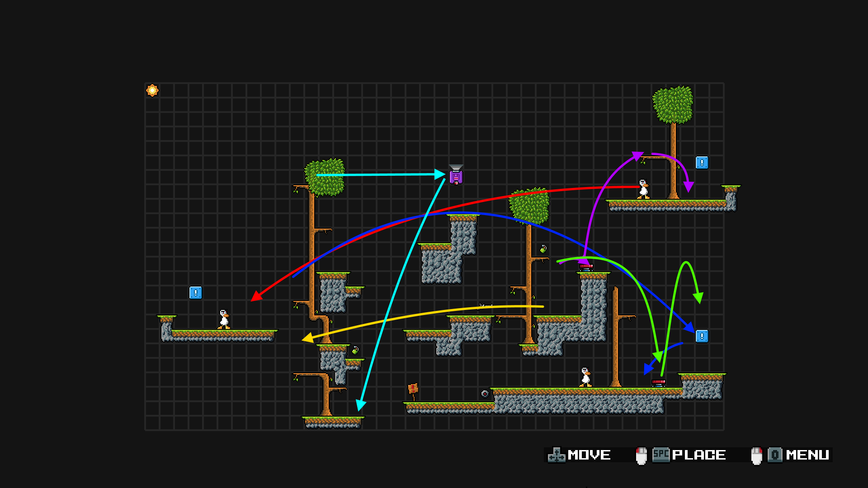868x488 pixels.
Task: Click the round mine by ground ledge
Action: click(485, 394)
